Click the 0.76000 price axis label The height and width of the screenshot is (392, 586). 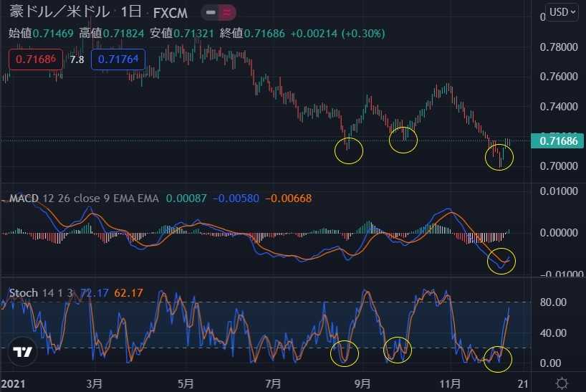(559, 77)
